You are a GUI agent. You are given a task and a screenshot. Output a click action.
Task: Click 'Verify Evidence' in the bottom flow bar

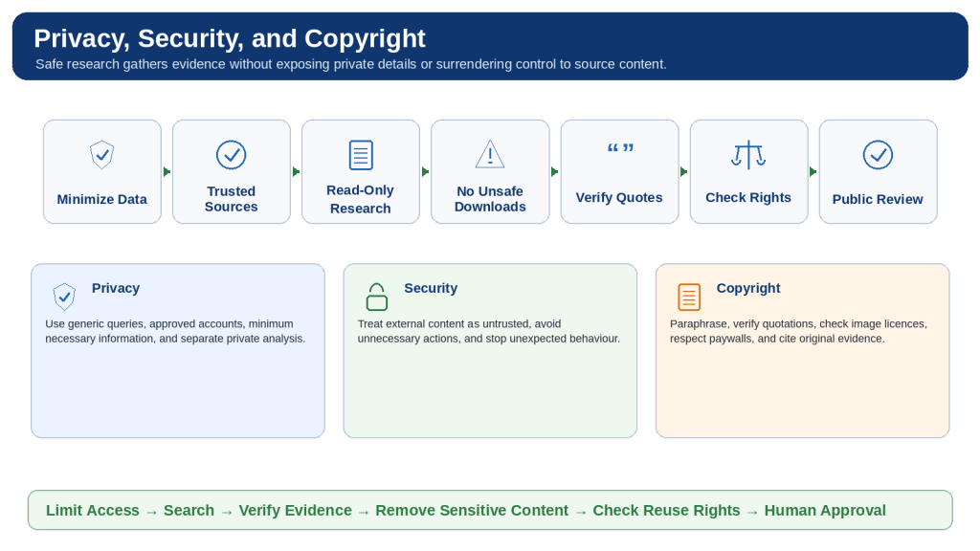295,511
